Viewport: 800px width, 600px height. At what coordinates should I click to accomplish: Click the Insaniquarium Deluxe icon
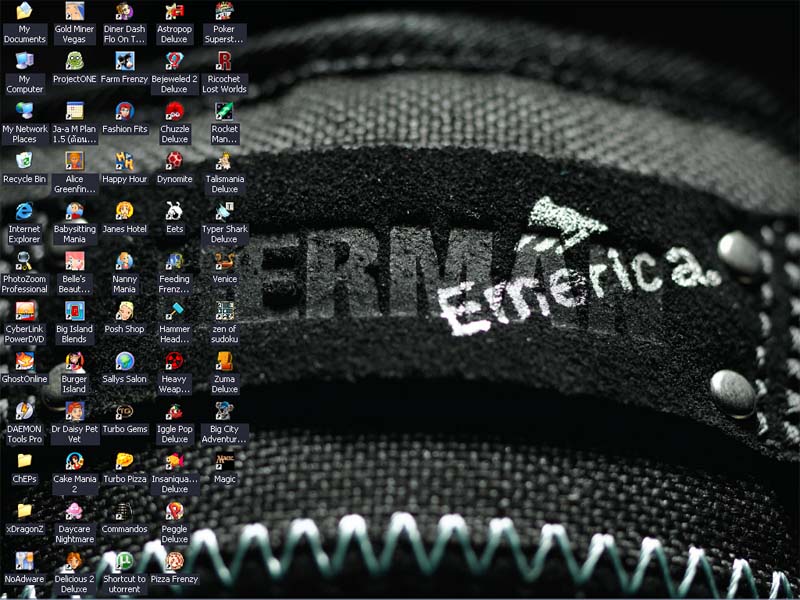click(174, 461)
